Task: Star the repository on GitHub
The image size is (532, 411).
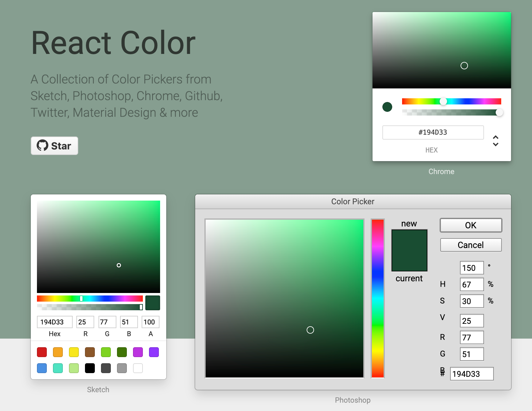Action: [x=54, y=146]
